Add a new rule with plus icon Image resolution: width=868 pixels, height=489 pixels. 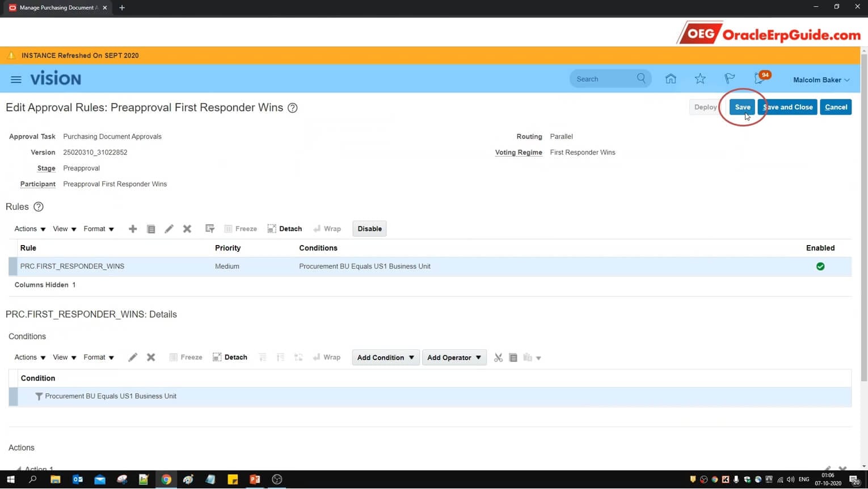(x=133, y=229)
